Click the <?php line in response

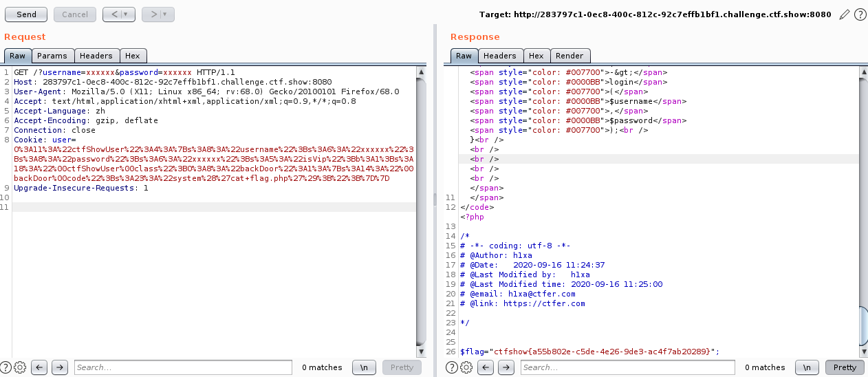click(473, 217)
